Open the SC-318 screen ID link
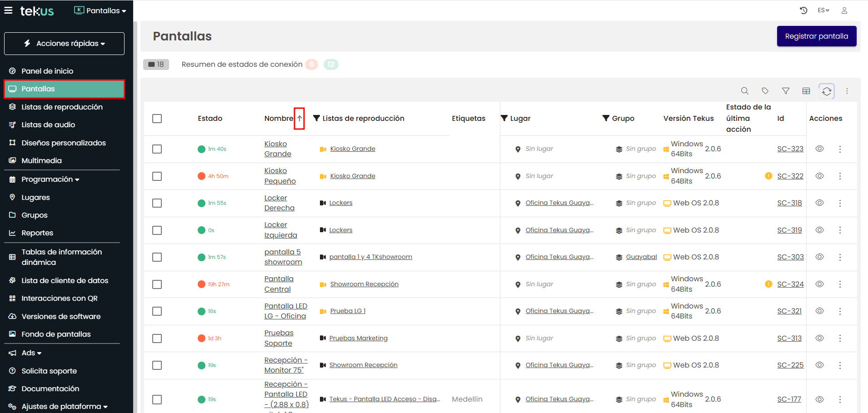The height and width of the screenshot is (413, 868). pyautogui.click(x=789, y=203)
